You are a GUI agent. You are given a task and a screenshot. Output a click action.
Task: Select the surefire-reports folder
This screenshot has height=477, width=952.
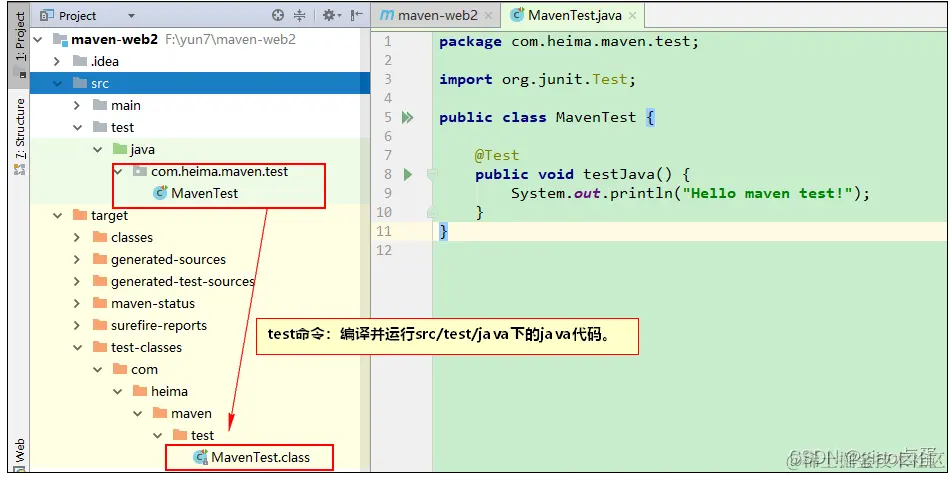(158, 325)
